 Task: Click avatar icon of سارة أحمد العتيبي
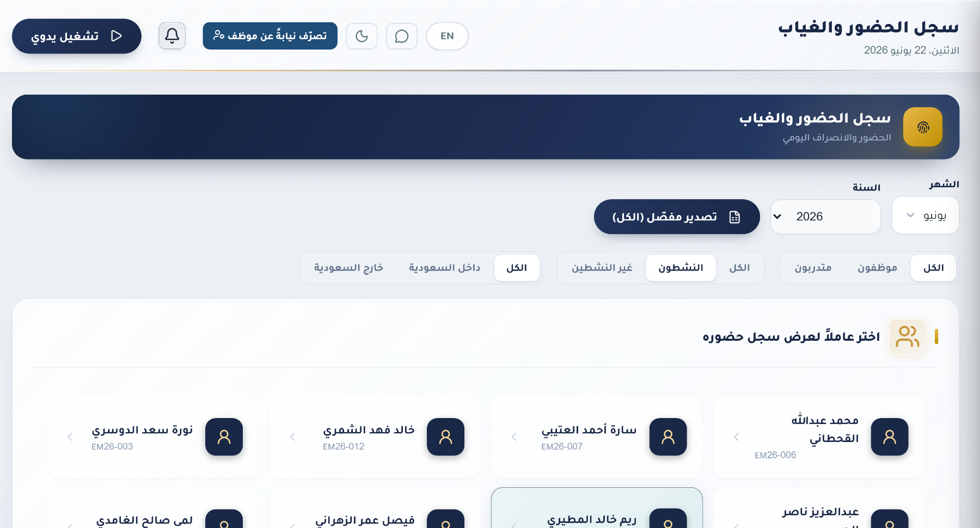coord(668,437)
